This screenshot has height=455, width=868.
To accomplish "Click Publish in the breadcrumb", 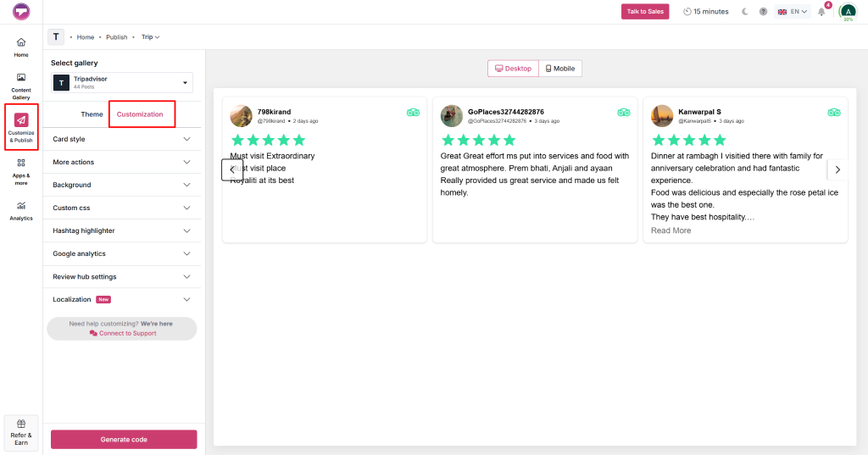I will [117, 37].
